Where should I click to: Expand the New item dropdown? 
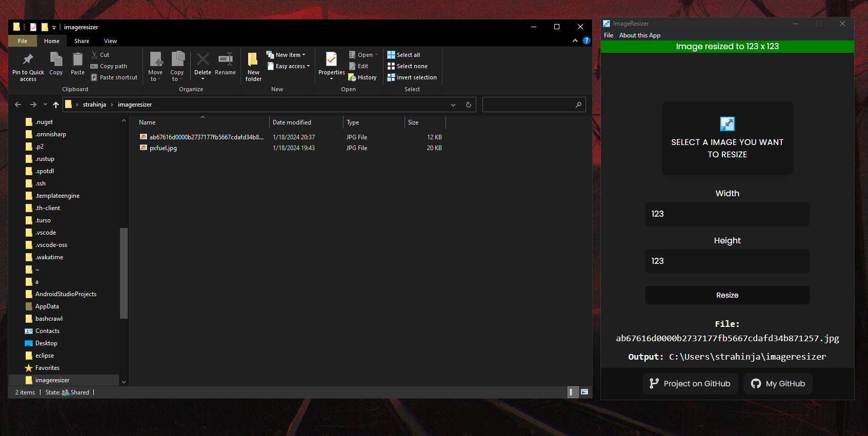(286, 55)
